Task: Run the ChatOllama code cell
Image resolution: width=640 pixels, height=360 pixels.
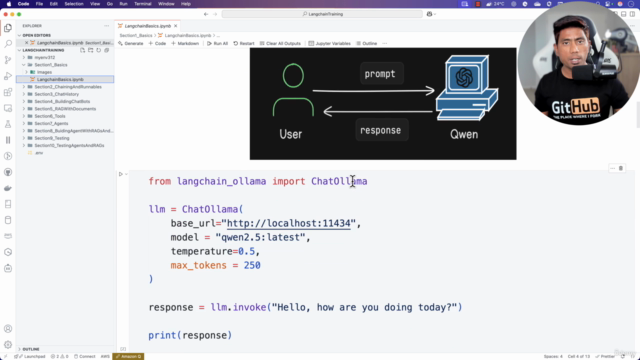Action: point(121,174)
